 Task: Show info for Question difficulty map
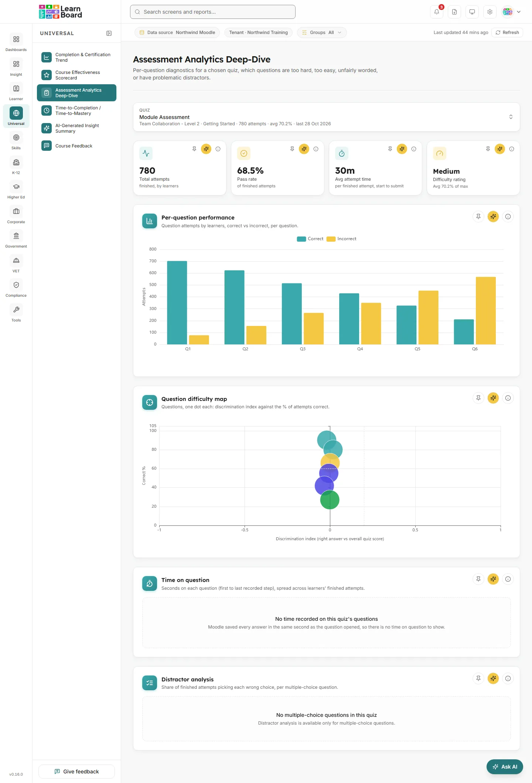[508, 398]
